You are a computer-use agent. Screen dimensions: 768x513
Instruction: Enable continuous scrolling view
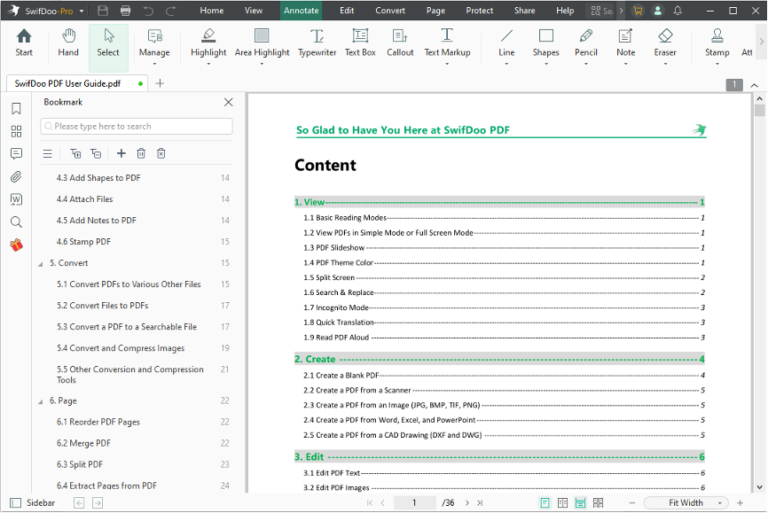coord(580,503)
